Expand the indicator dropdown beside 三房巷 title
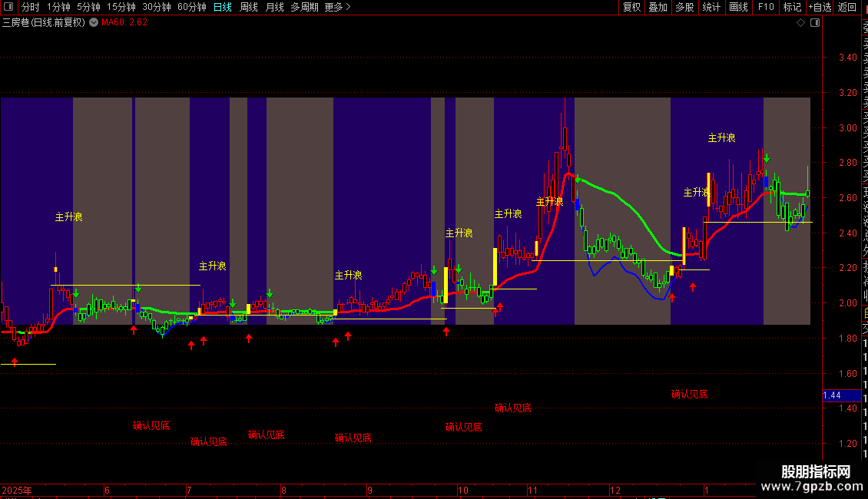Image resolution: width=868 pixels, height=499 pixels. [94, 23]
